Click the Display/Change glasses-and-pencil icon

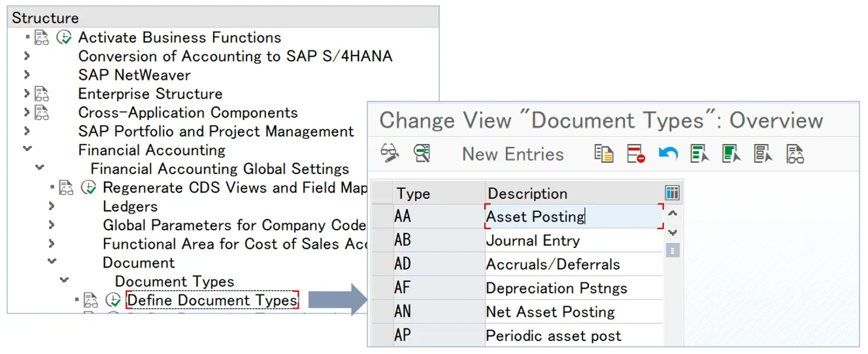[390, 154]
